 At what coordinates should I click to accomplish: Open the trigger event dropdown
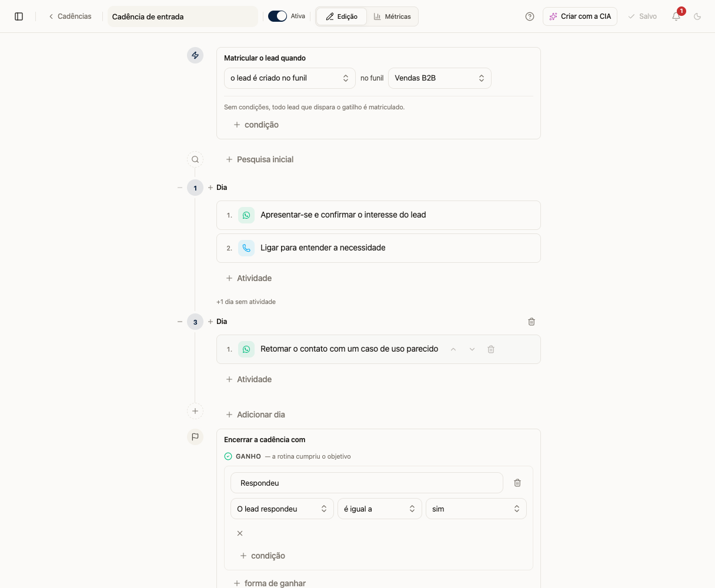point(290,78)
